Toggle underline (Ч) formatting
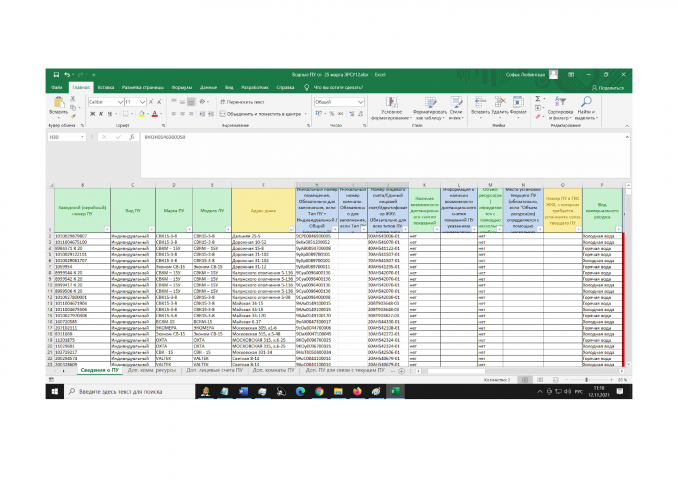This screenshot has height=480, width=678. (109, 114)
